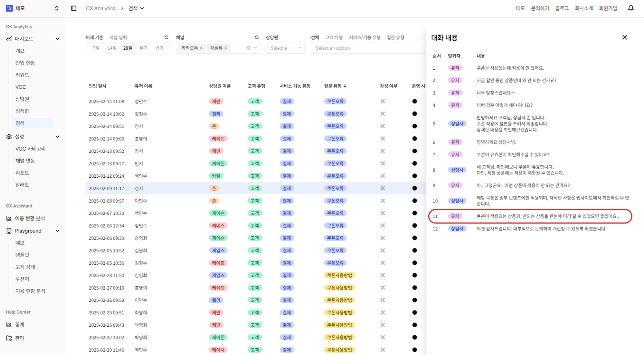Click the Playground keypad icon
Viewport: 644px width, 355px height.
[9, 231]
